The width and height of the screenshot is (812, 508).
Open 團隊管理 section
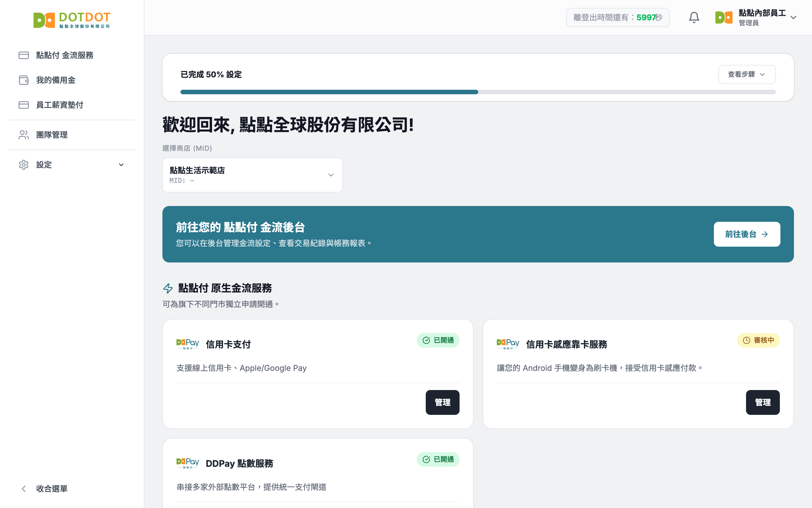(x=72, y=135)
